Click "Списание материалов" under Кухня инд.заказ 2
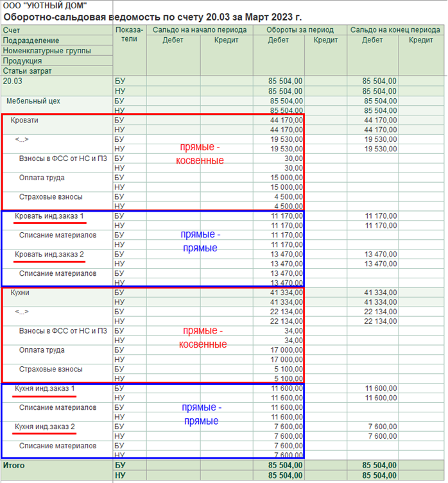The image size is (448, 483). click(58, 446)
